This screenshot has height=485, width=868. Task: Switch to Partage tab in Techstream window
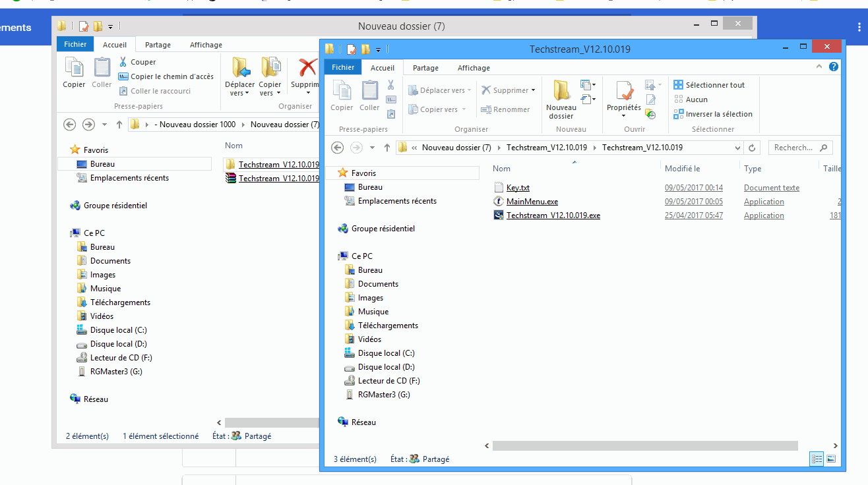425,68
